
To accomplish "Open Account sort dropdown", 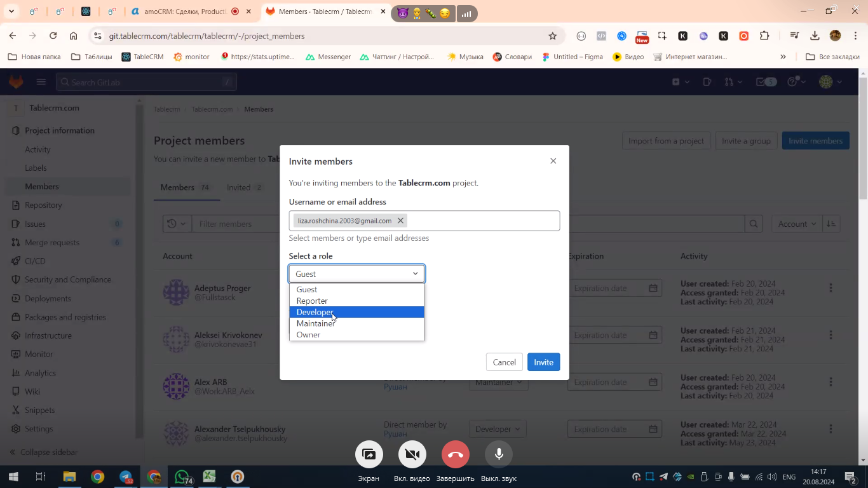I will (797, 224).
